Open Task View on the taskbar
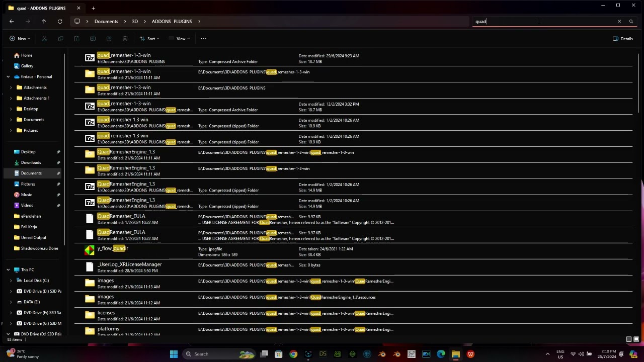Image resolution: width=644 pixels, height=362 pixels. (264, 354)
